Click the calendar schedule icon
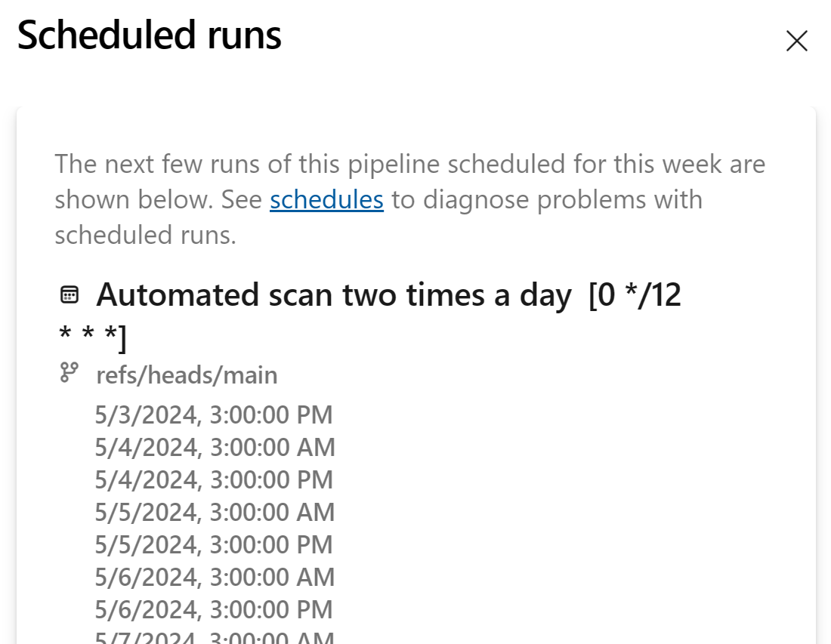This screenshot has width=831, height=644. coord(70,295)
